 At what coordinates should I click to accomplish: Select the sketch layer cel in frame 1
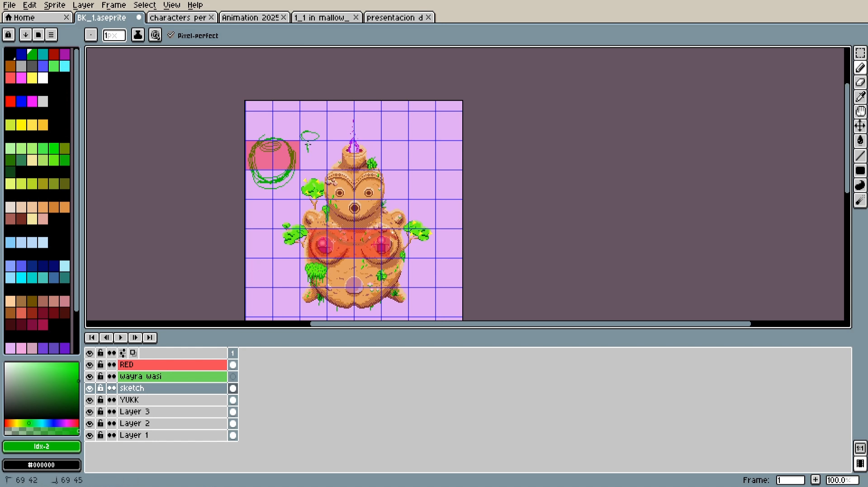(233, 388)
